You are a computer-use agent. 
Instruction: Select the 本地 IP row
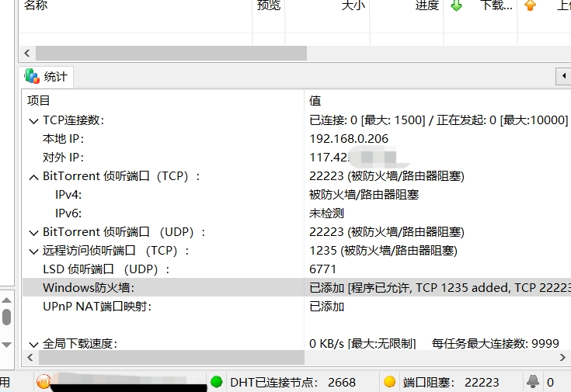coord(297,139)
